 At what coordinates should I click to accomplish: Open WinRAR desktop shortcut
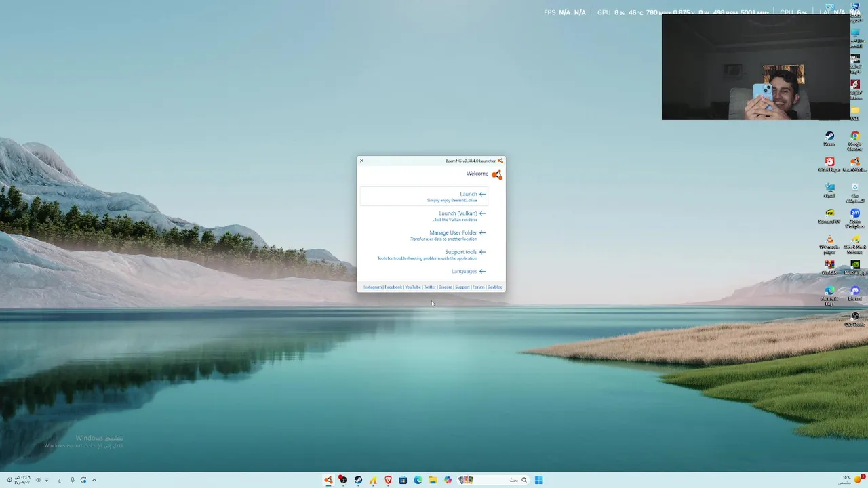[829, 267]
